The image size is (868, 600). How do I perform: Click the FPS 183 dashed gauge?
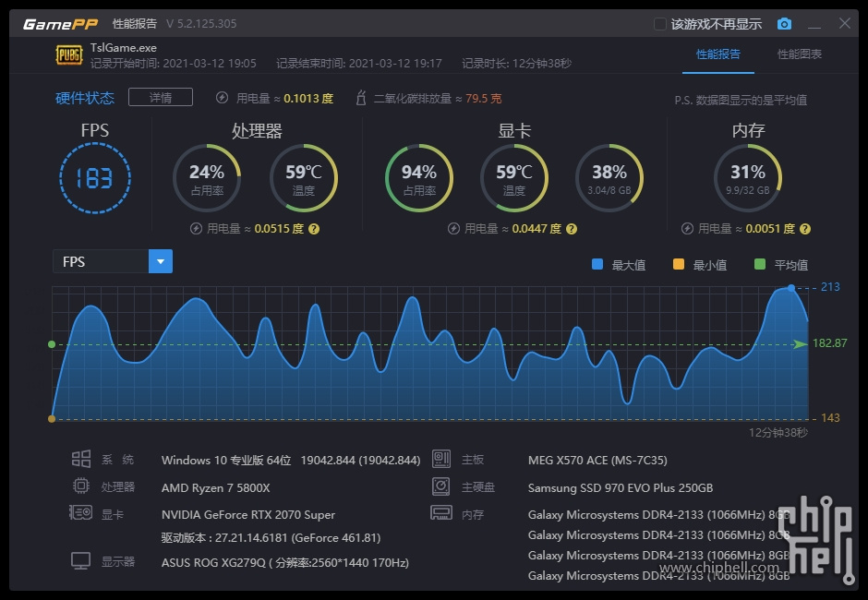(95, 178)
